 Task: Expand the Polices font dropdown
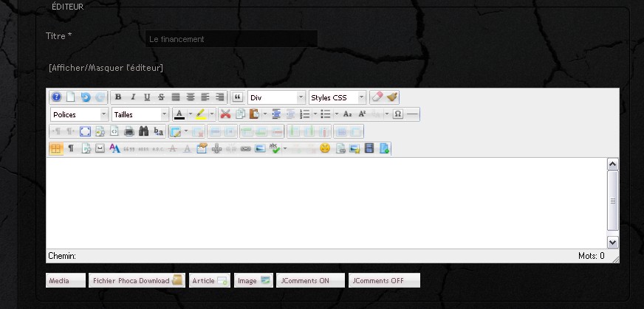coord(79,114)
